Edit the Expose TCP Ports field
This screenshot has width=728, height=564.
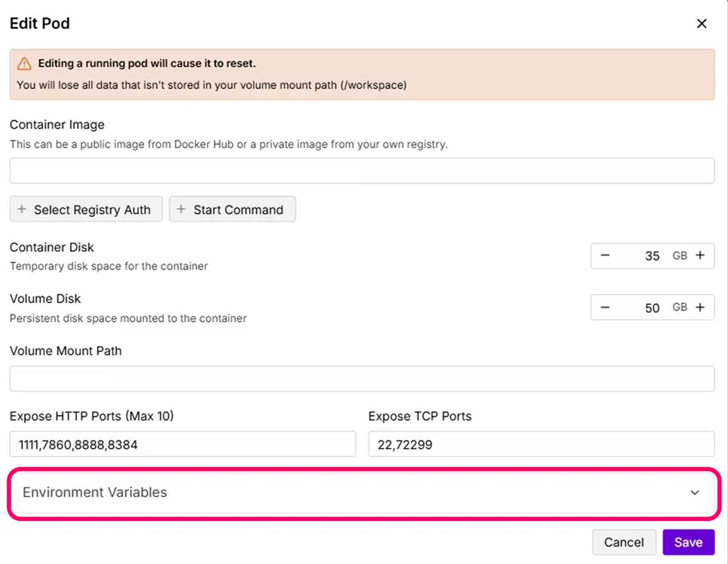[541, 445]
